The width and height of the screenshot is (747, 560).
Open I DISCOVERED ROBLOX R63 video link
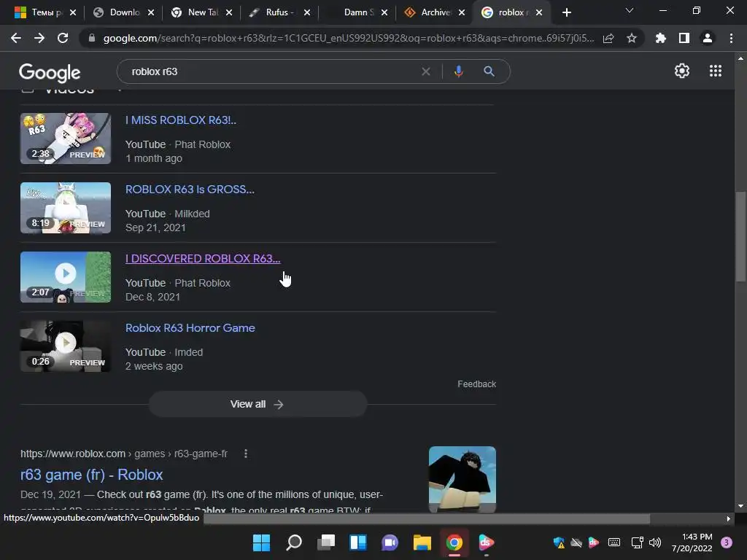point(203,258)
